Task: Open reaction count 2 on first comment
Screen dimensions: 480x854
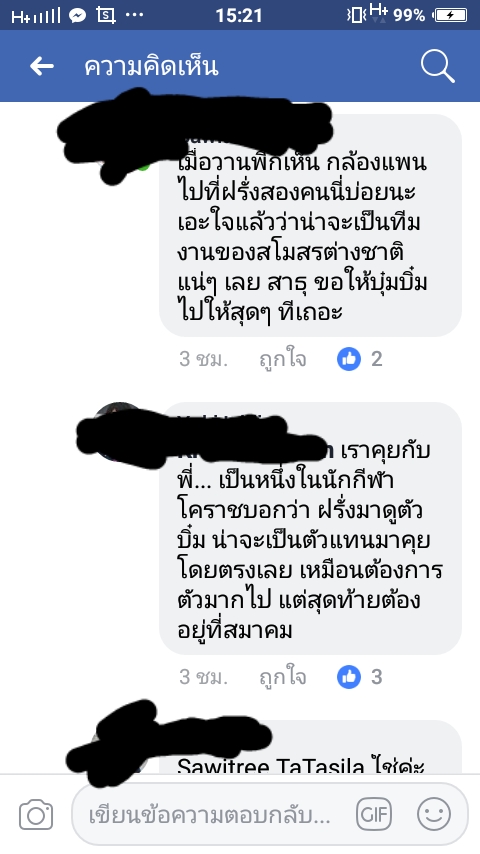Action: (x=376, y=359)
